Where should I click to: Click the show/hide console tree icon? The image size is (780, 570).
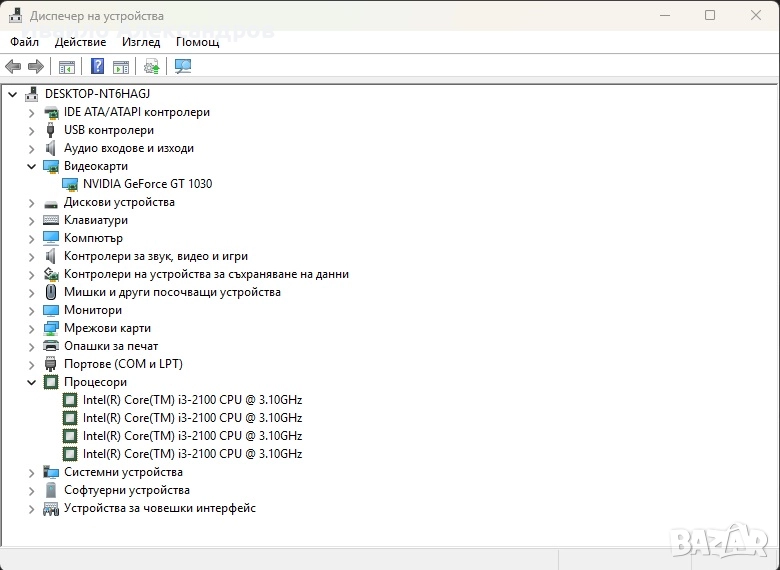67,67
